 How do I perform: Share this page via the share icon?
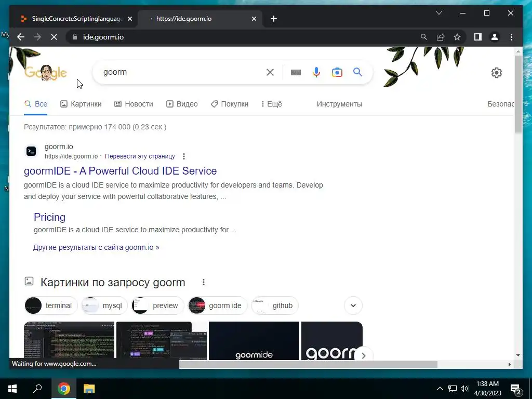(x=441, y=37)
